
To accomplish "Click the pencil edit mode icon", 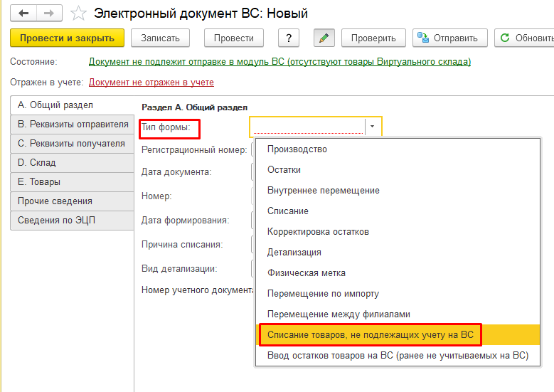I will pos(324,38).
